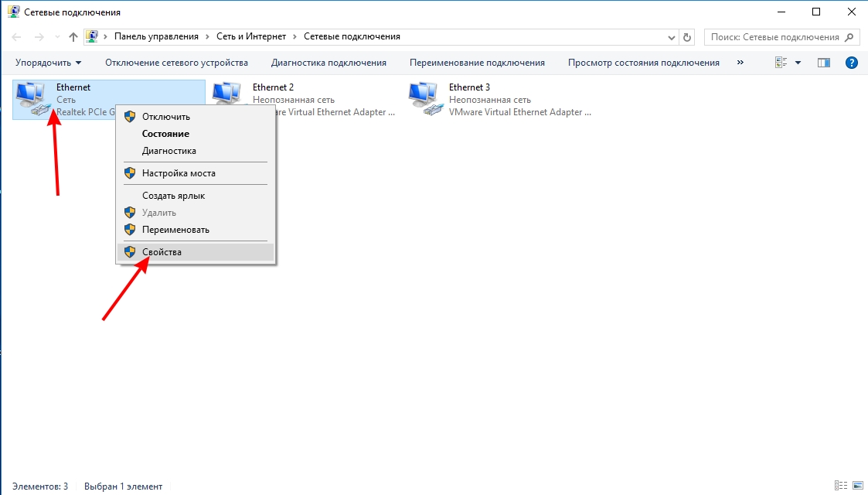Expand the Упорядочить dropdown
This screenshot has width=868, height=495.
[x=48, y=63]
